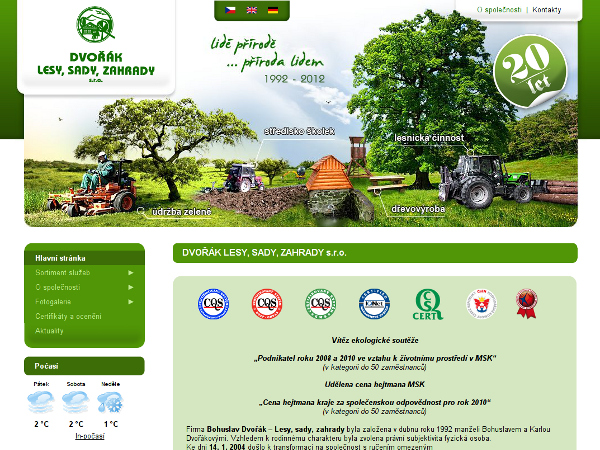
Task: Click the Pátek day label
Action: (x=41, y=384)
